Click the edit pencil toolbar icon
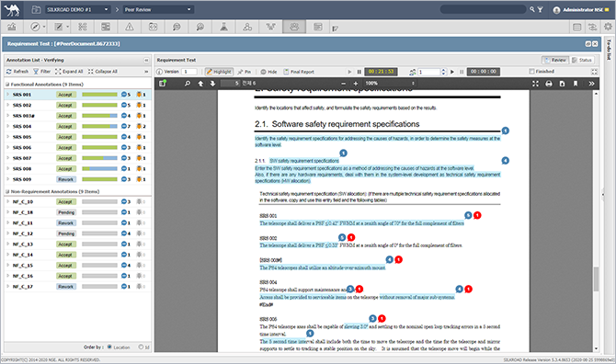Image resolution: width=616 pixels, height=364 pixels. point(59,27)
